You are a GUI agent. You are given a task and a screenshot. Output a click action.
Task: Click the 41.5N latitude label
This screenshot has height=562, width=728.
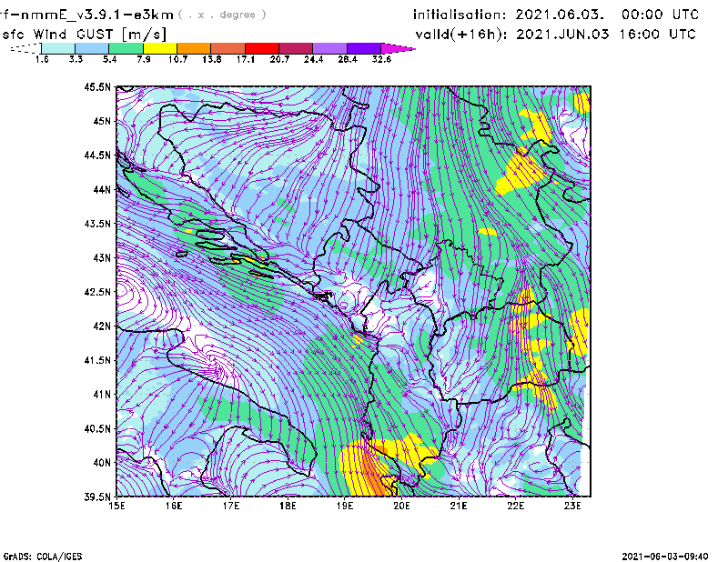click(x=97, y=360)
